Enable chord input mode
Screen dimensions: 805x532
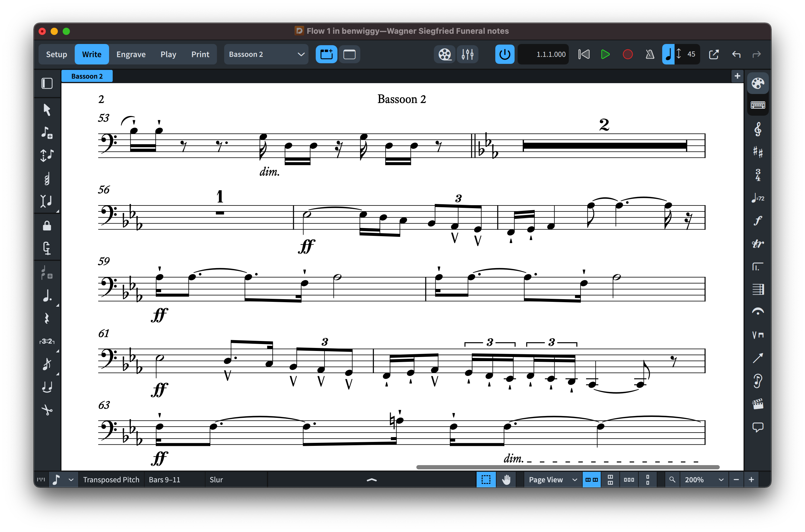pyautogui.click(x=47, y=178)
